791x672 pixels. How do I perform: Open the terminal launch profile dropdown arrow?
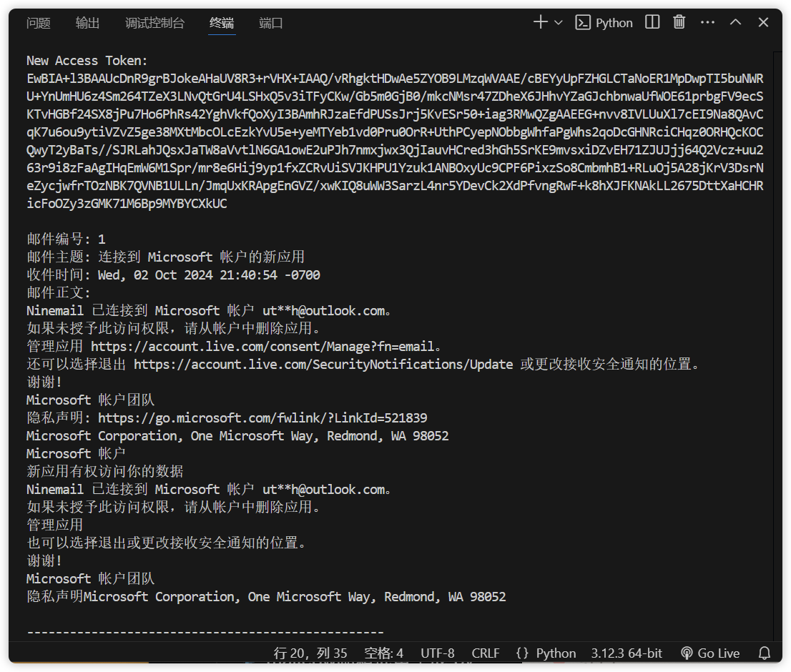pos(559,23)
